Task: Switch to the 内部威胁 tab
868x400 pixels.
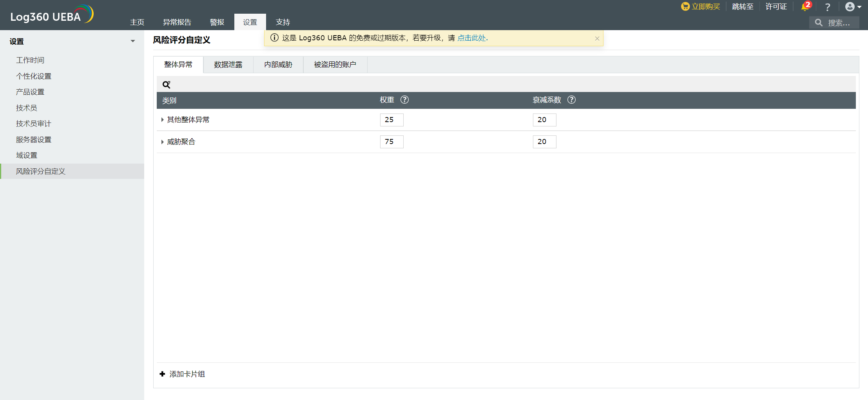Action: point(278,65)
